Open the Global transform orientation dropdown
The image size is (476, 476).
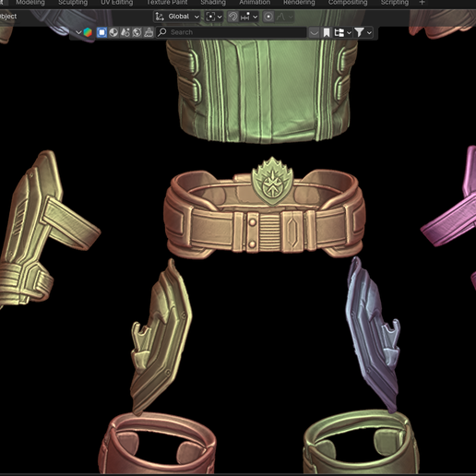(177, 17)
